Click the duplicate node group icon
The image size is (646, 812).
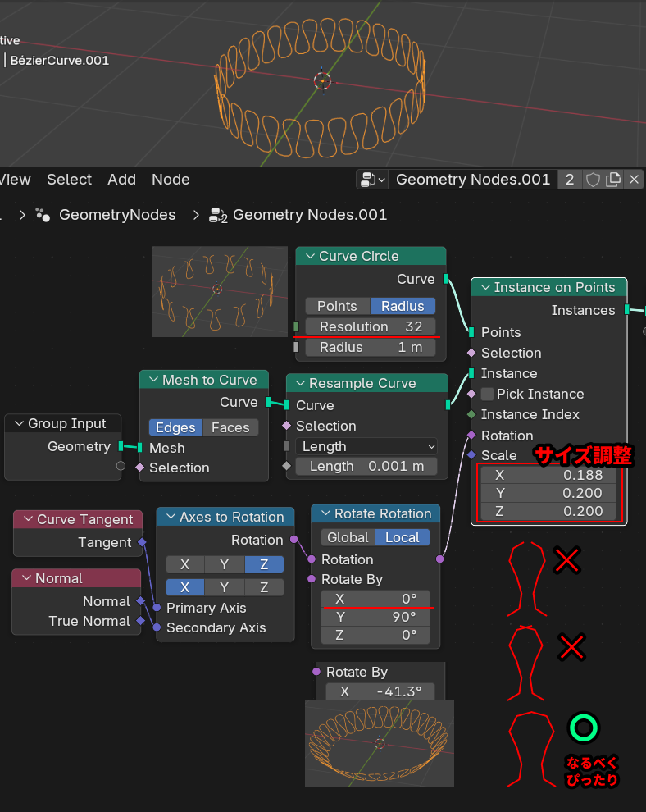[612, 180]
